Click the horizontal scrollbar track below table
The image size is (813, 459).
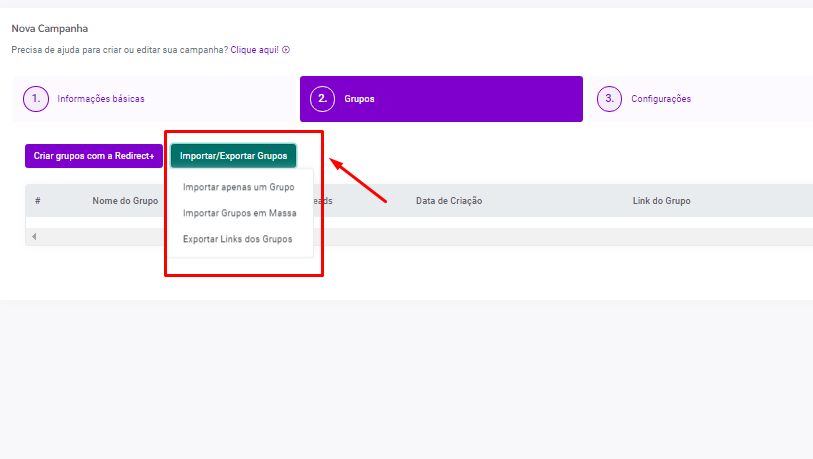(500, 237)
